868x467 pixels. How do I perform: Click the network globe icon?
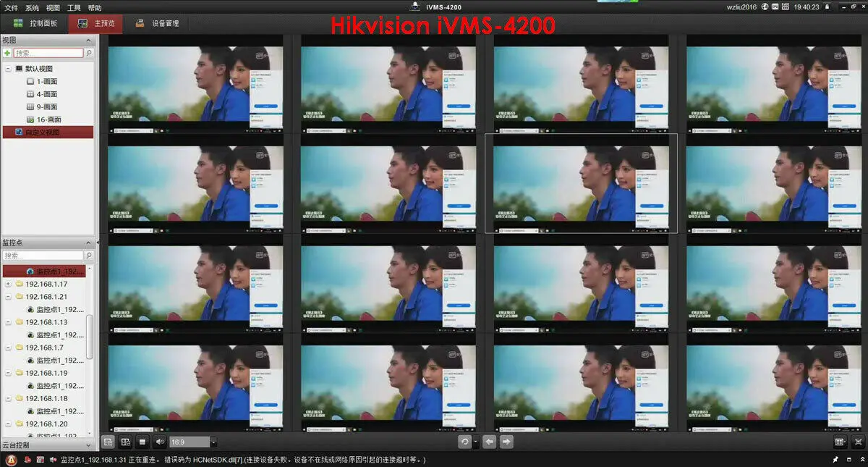[x=765, y=7]
